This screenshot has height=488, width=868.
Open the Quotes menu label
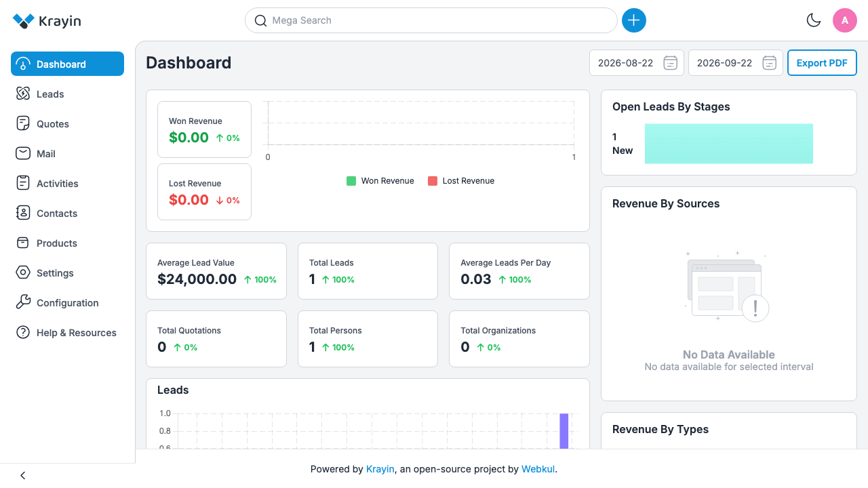point(53,124)
